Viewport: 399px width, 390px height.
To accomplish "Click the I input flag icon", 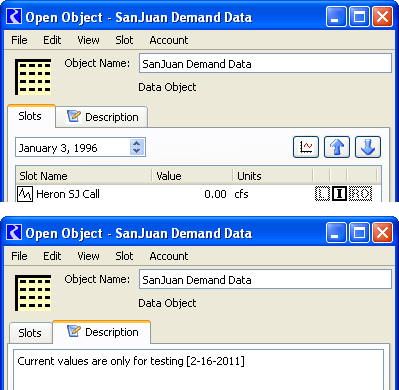I will click(x=340, y=194).
